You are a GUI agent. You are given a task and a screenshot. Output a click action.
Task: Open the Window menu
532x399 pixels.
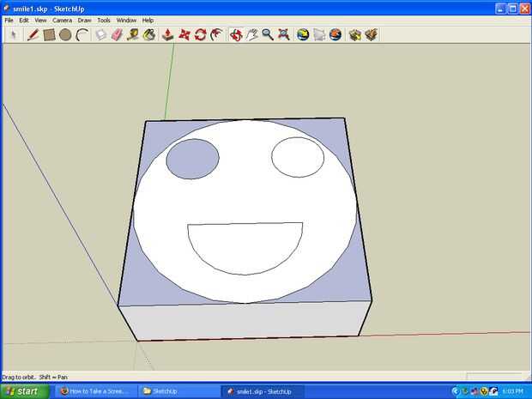tap(126, 20)
